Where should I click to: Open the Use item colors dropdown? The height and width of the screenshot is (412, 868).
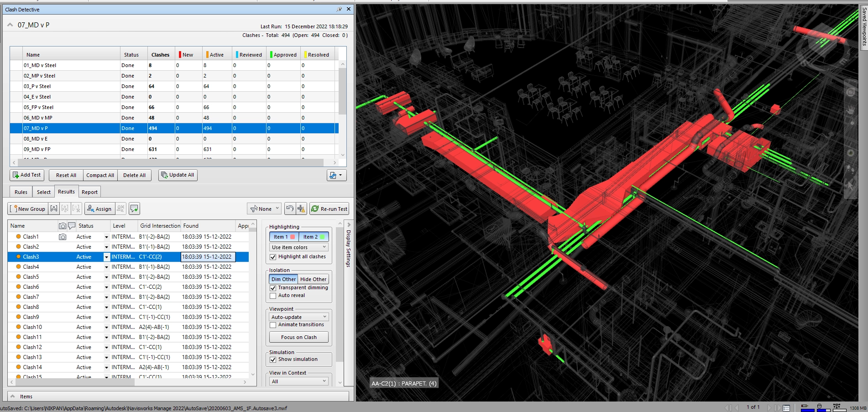299,247
